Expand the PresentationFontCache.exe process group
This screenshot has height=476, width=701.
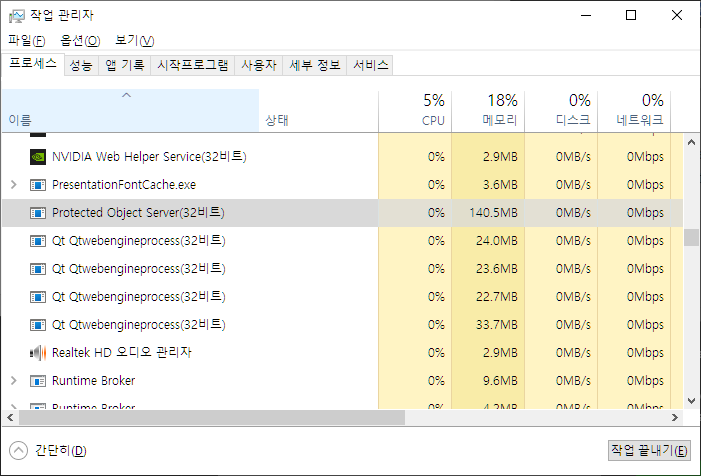[13, 185]
